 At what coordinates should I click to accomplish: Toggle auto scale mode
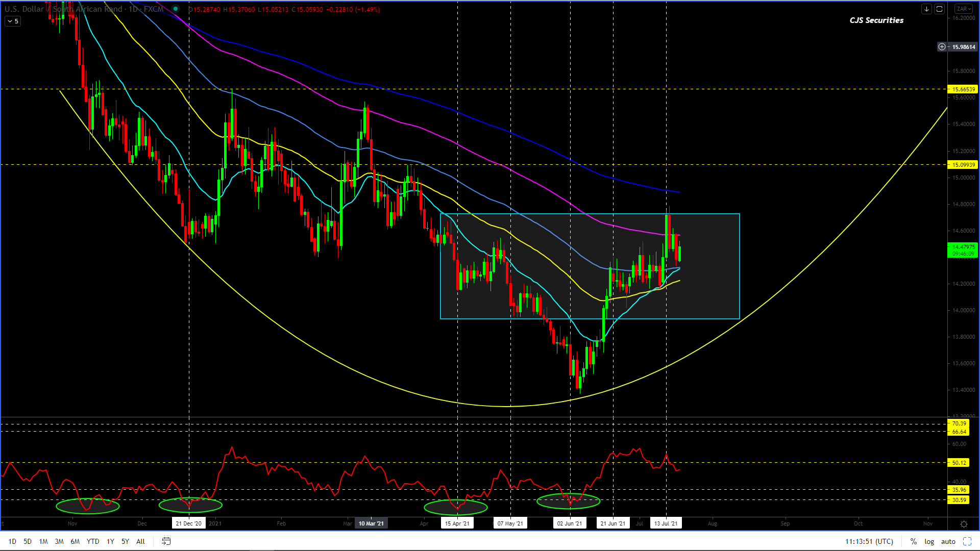948,541
